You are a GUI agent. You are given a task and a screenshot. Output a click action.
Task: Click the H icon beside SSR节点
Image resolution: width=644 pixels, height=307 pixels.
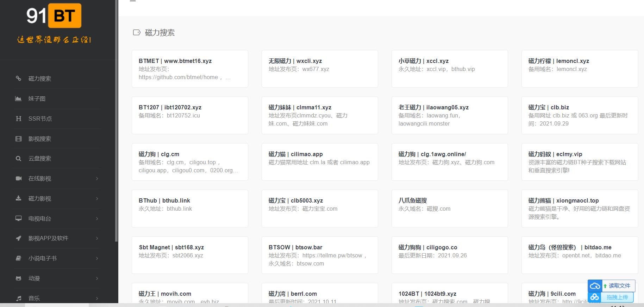(18, 119)
